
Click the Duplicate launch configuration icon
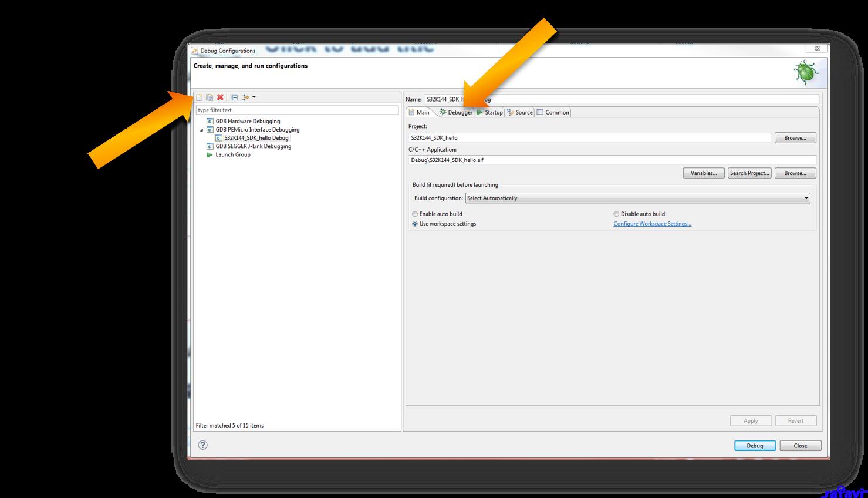click(x=210, y=97)
